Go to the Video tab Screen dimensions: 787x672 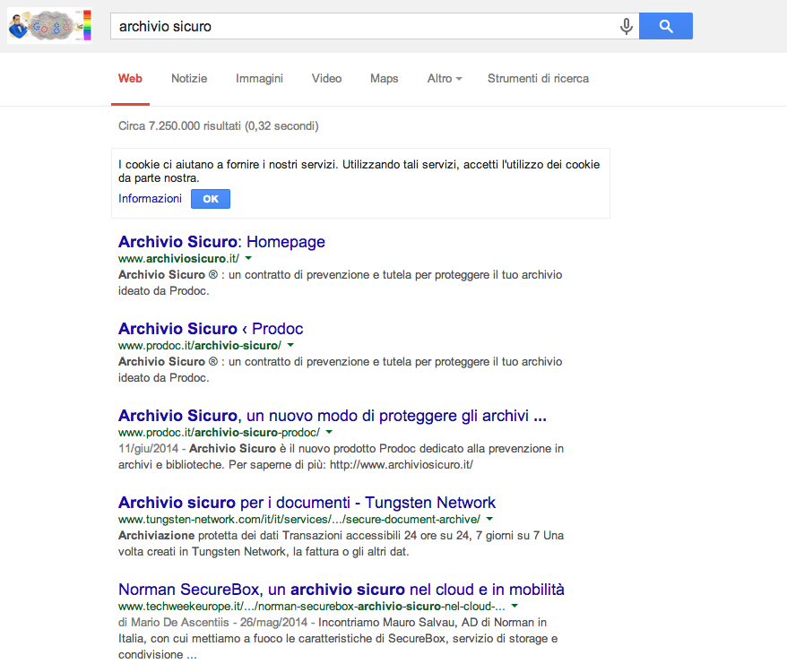[x=327, y=79]
